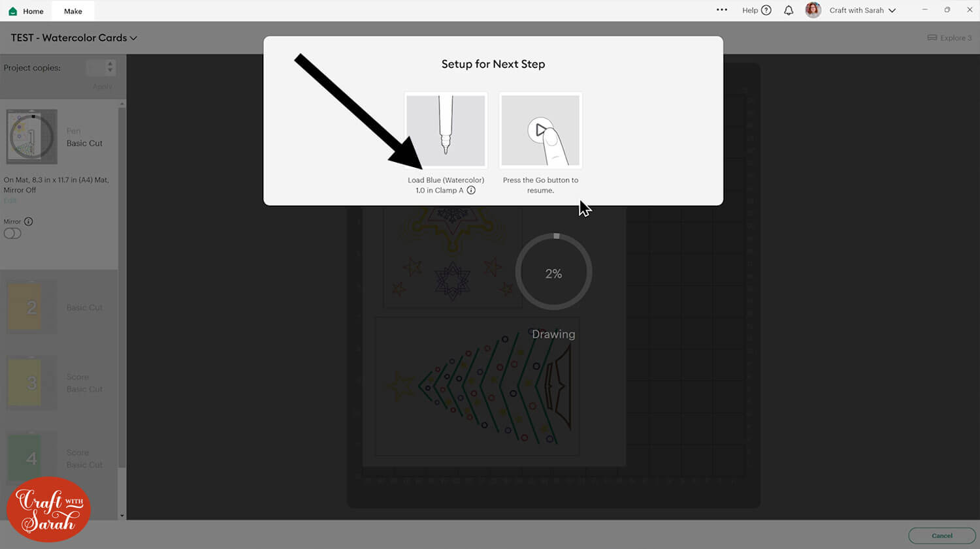Minimize the Design Space window
This screenshot has width=980, height=549.
coord(924,10)
